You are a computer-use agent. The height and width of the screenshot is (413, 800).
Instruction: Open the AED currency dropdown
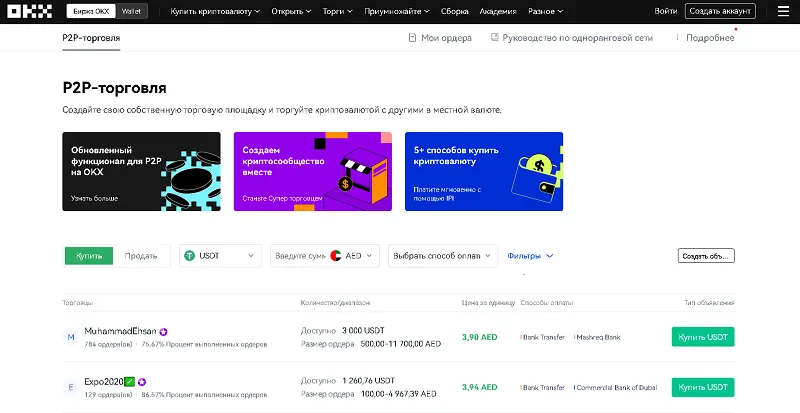coord(352,256)
